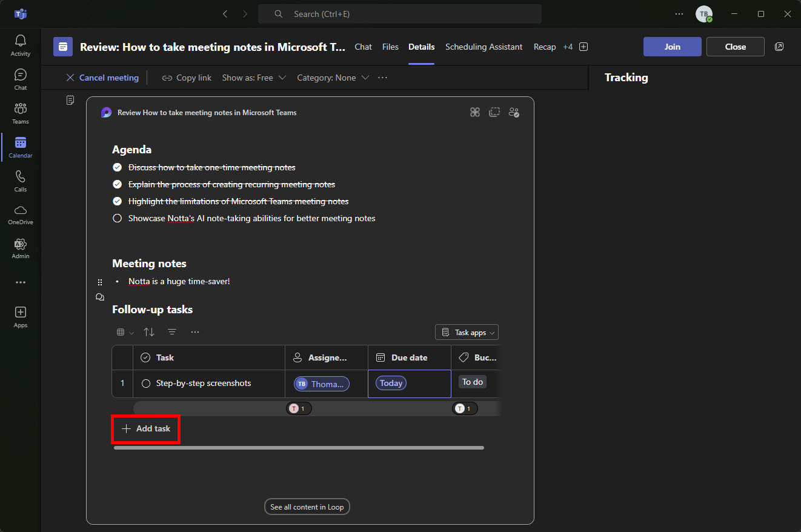Click the Due date column header
The width and height of the screenshot is (801, 532).
[x=410, y=357]
